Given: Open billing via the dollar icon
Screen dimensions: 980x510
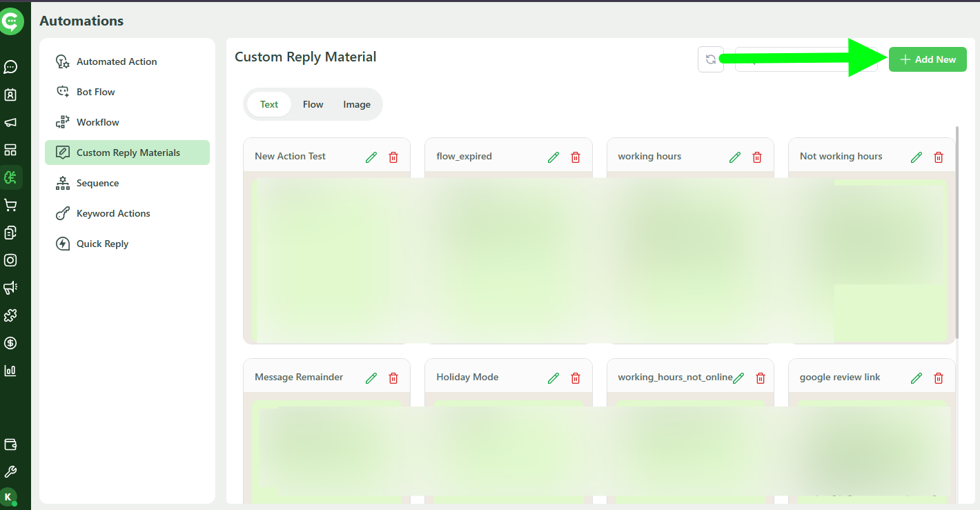Looking at the screenshot, I should (10, 343).
